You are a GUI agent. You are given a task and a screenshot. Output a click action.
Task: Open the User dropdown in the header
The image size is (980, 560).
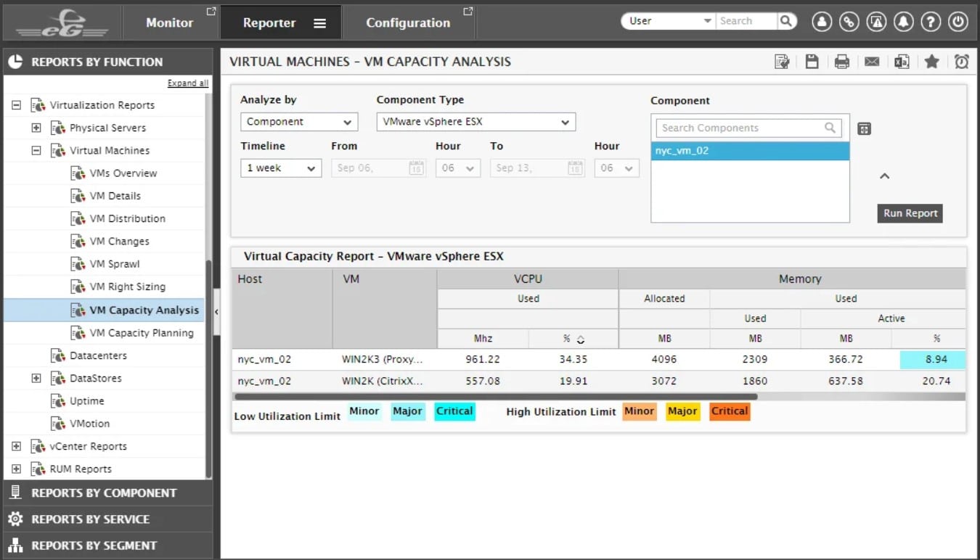click(668, 22)
